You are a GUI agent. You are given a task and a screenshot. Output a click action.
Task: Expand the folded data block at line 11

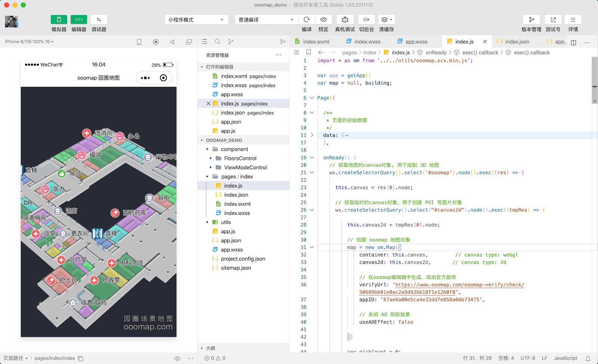tap(312, 135)
